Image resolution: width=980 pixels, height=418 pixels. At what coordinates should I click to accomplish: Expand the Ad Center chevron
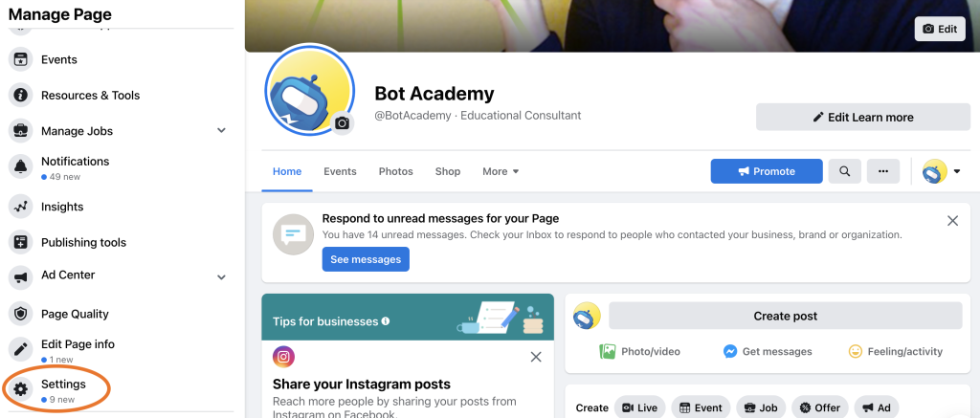point(221,276)
